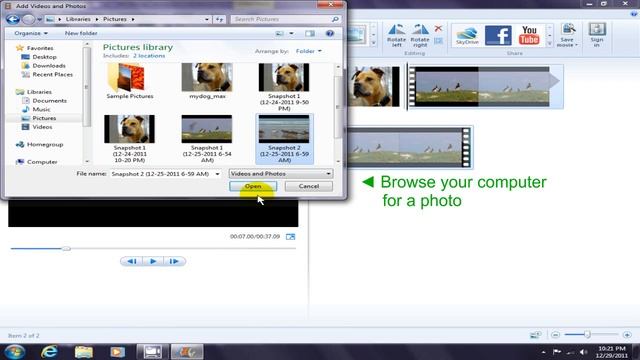The height and width of the screenshot is (360, 640).
Task: Select Documents library
Action: pyautogui.click(x=49, y=101)
